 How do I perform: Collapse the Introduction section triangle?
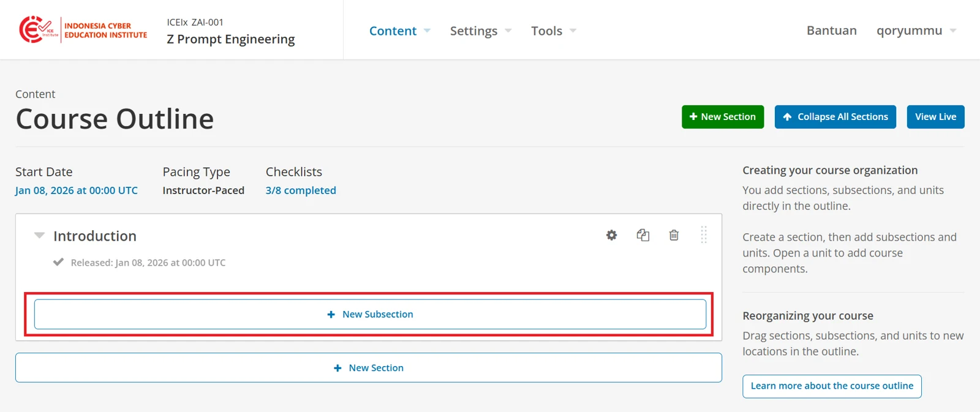click(39, 235)
